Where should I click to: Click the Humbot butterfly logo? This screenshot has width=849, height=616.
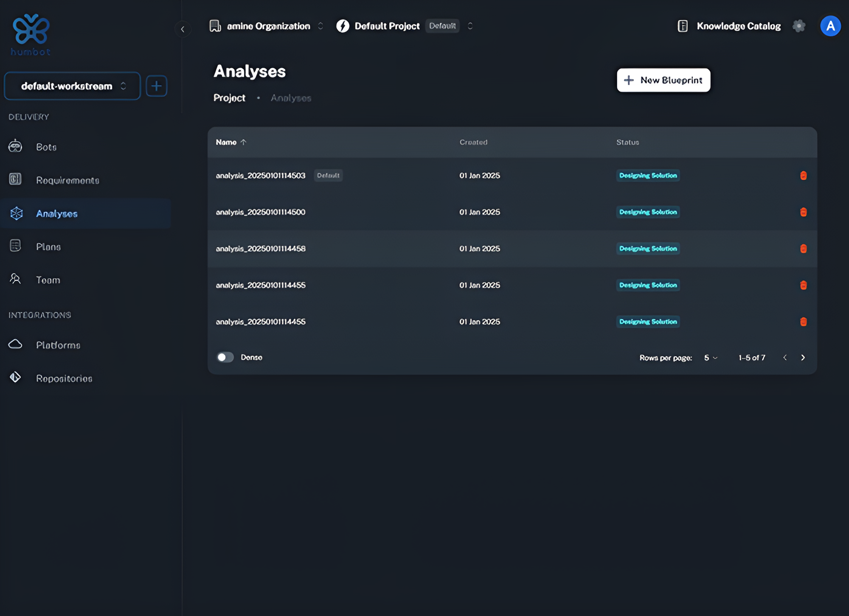(31, 30)
